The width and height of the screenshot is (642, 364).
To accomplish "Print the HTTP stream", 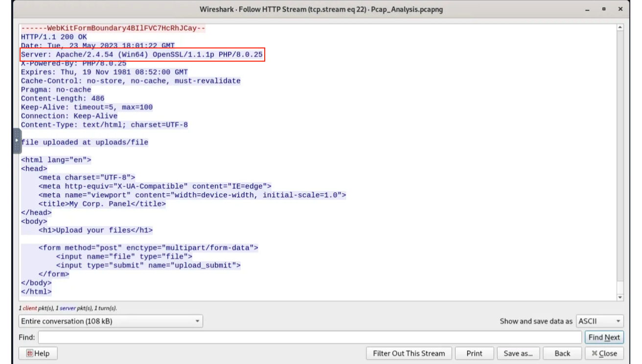I will click(474, 353).
